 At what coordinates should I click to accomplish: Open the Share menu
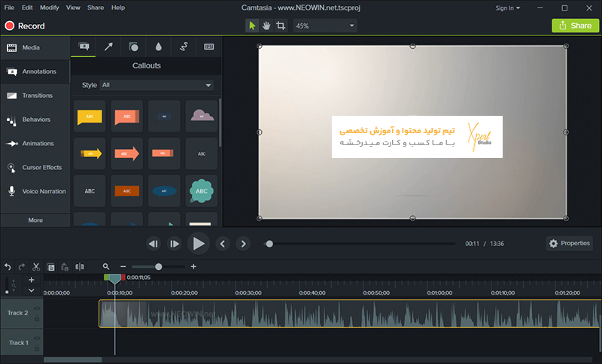tap(96, 8)
